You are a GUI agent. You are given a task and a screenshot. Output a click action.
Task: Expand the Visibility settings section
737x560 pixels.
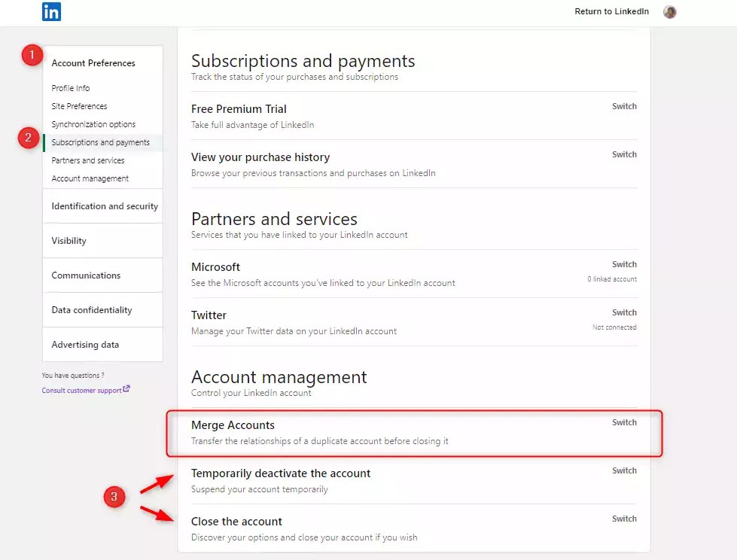click(x=69, y=240)
